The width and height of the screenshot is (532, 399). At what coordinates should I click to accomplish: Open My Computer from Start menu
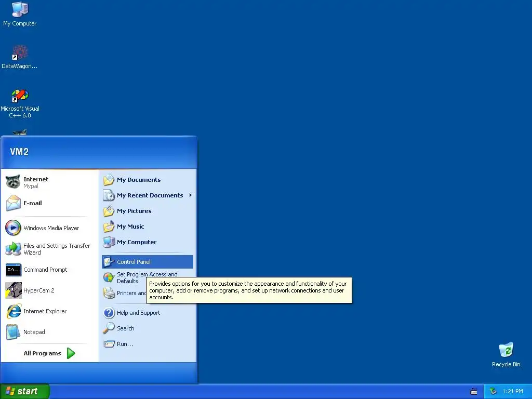147,242
